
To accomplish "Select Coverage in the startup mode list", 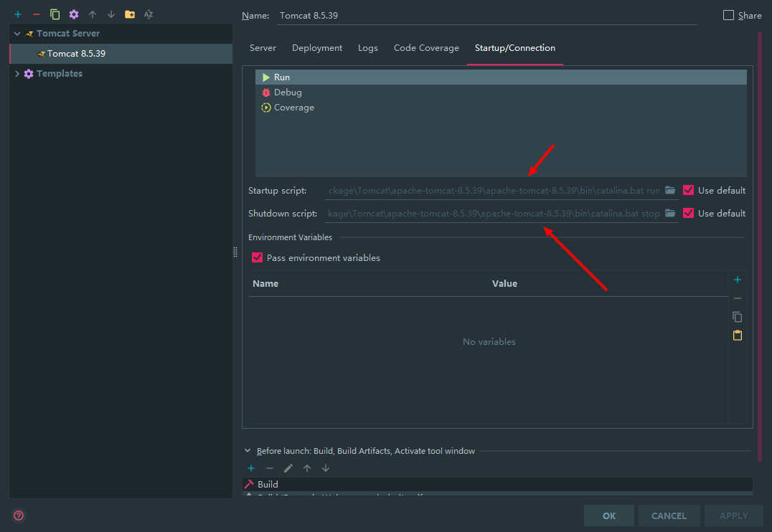I will pyautogui.click(x=501, y=108).
